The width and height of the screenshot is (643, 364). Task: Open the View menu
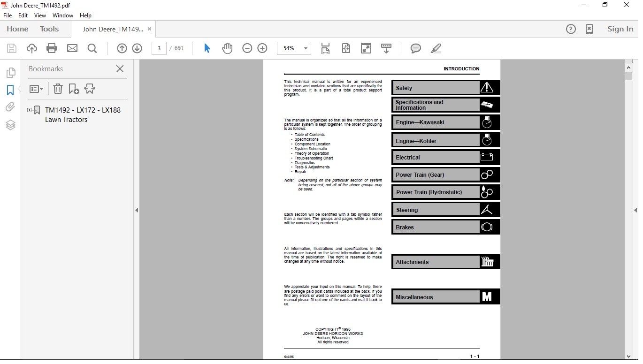tap(40, 15)
